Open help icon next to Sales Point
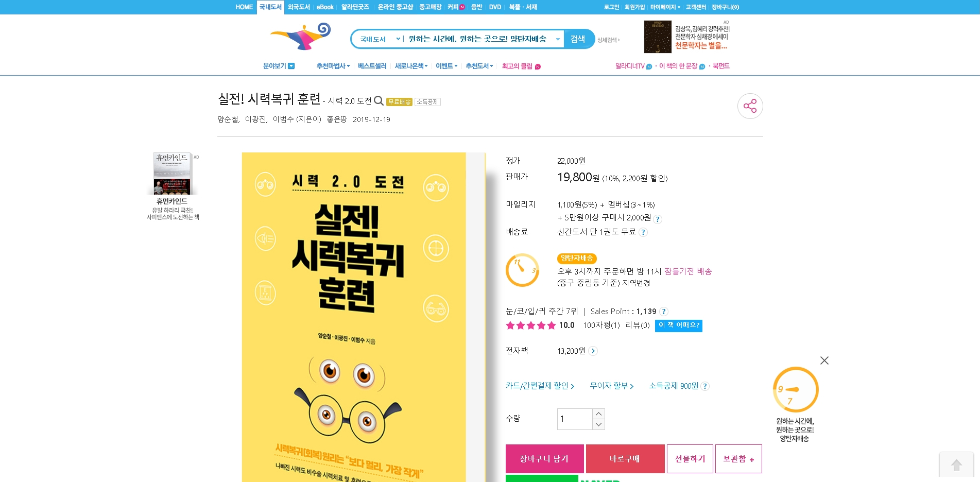Screen dimensions: 980x482 click(x=664, y=312)
